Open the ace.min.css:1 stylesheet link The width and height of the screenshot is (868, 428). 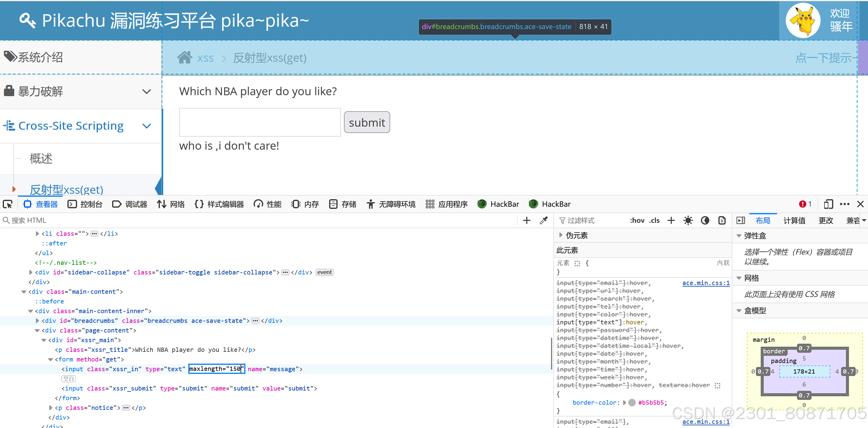(x=706, y=283)
